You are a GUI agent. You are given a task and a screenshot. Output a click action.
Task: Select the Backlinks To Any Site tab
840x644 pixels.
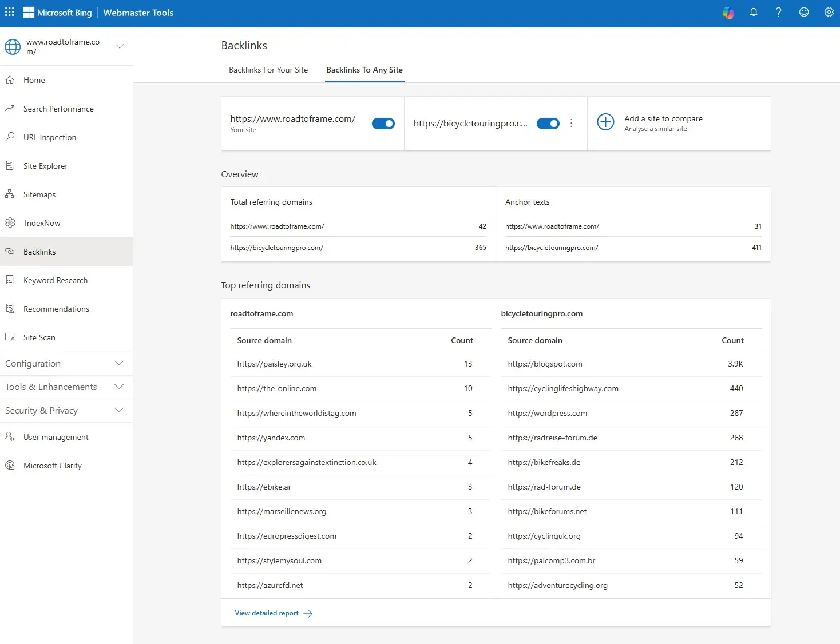364,70
